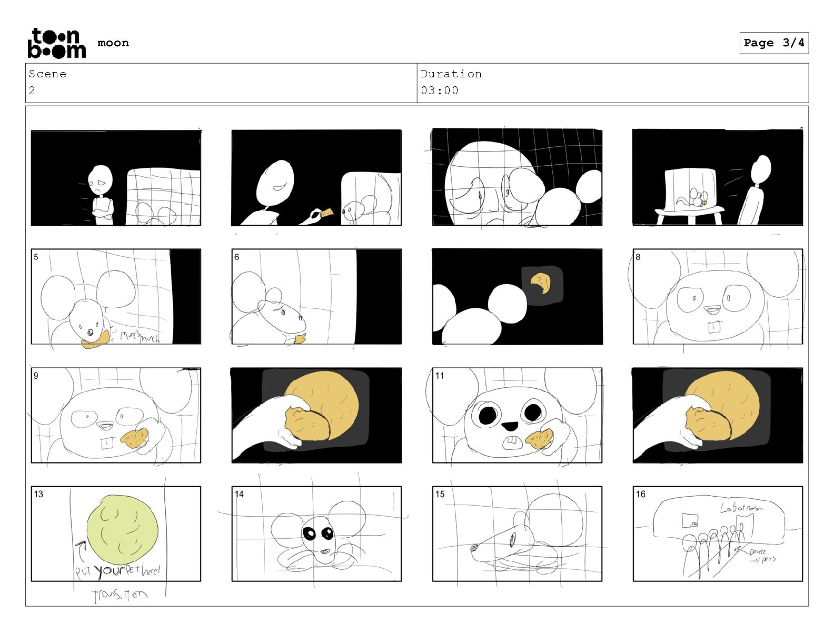Choose panel 9 mouse holding cheese

(116, 415)
